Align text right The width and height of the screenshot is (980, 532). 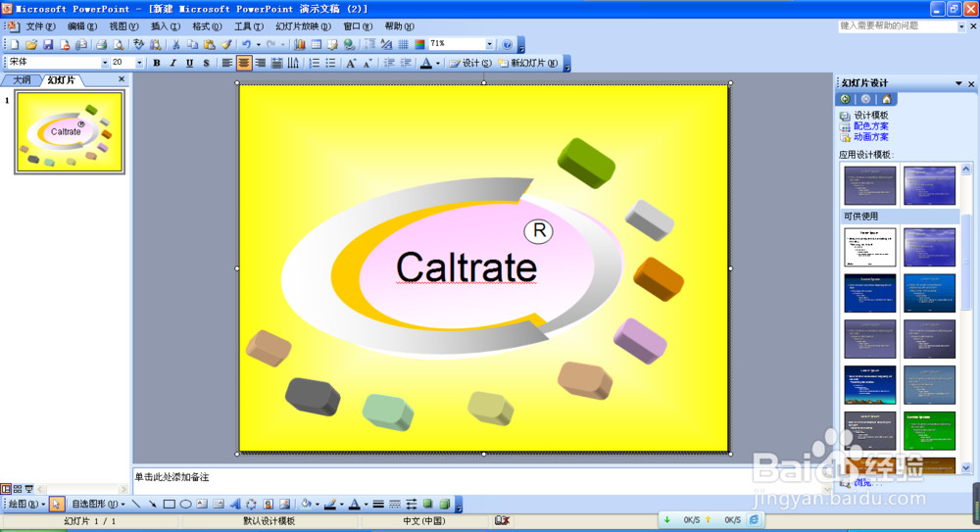pos(261,63)
